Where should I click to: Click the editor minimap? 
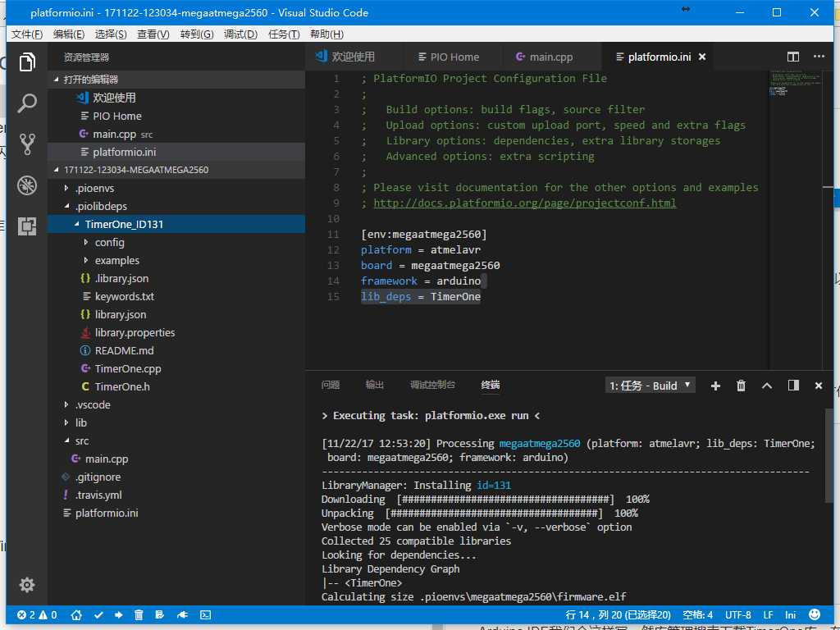796,220
